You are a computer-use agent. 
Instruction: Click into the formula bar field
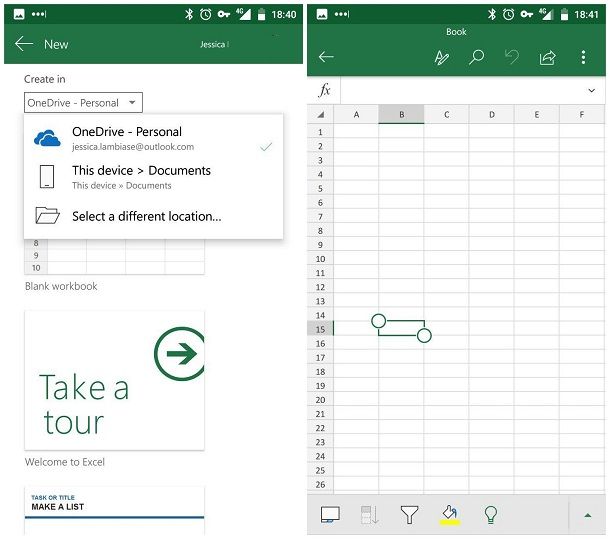[x=461, y=90]
